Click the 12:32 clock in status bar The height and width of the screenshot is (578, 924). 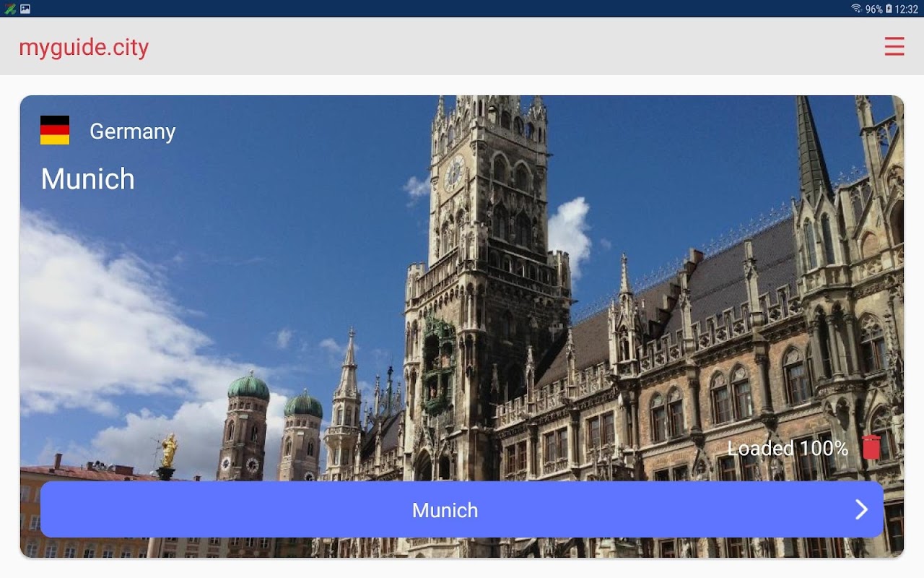[x=907, y=9]
